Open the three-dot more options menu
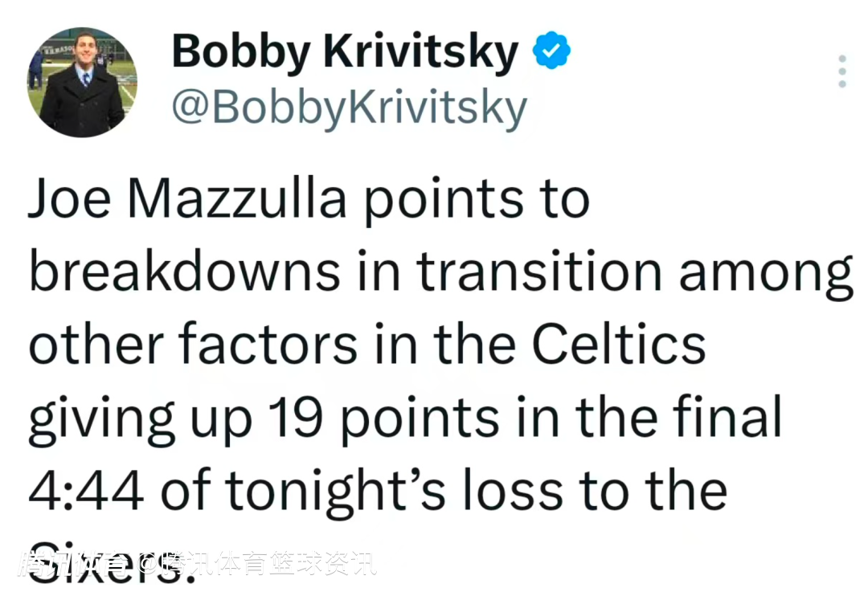Image resolution: width=868 pixels, height=592 pixels. pyautogui.click(x=841, y=71)
